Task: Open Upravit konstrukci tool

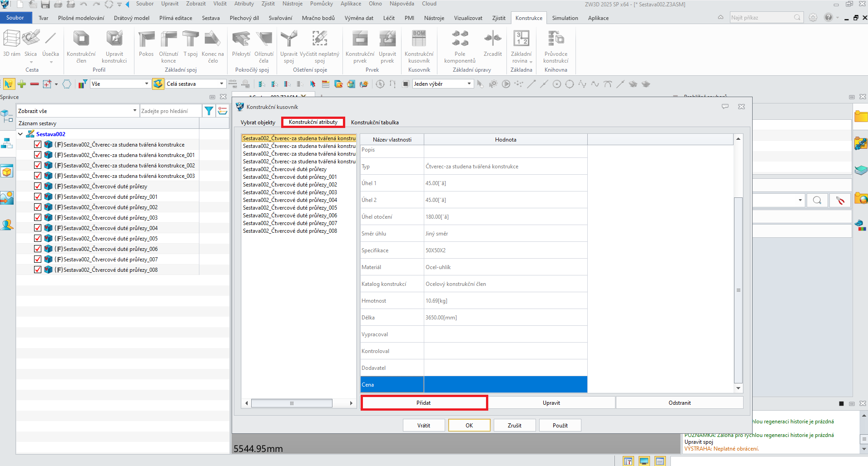Action: coord(114,46)
